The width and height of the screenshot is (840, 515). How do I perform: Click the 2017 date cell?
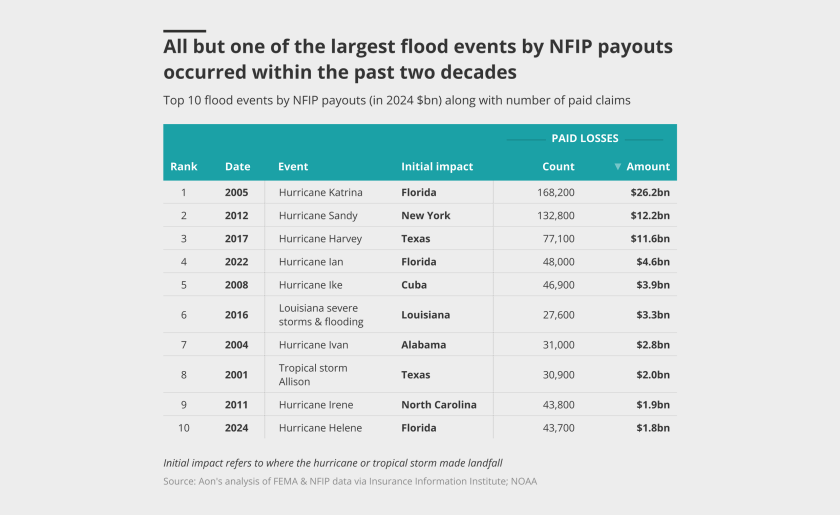pyautogui.click(x=236, y=238)
